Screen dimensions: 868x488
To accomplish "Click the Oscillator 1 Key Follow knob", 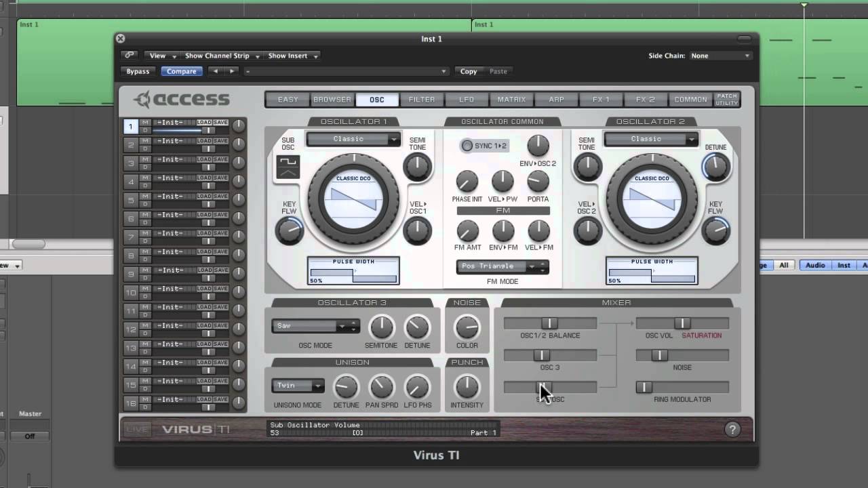I will click(x=289, y=231).
